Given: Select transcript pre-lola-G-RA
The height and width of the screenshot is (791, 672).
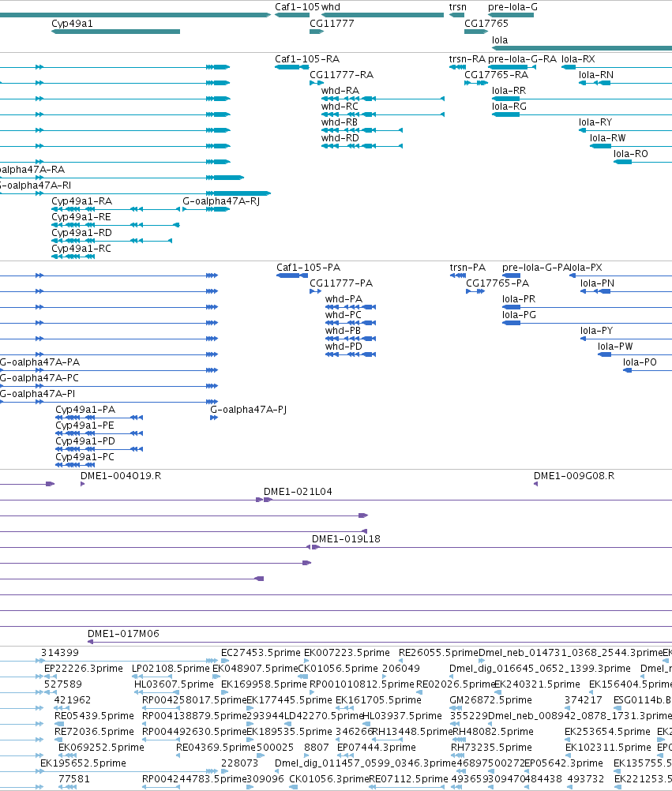Looking at the screenshot, I should (512, 67).
